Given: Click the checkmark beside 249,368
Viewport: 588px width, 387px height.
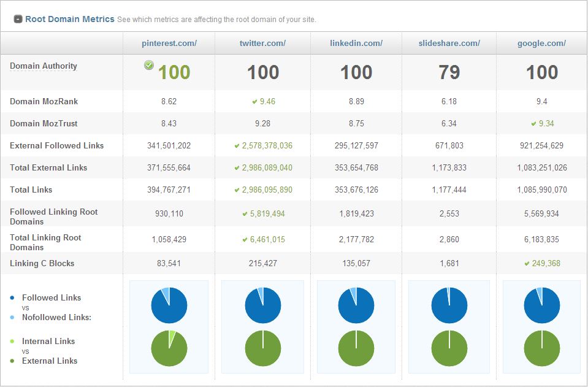Looking at the screenshot, I should tap(527, 264).
